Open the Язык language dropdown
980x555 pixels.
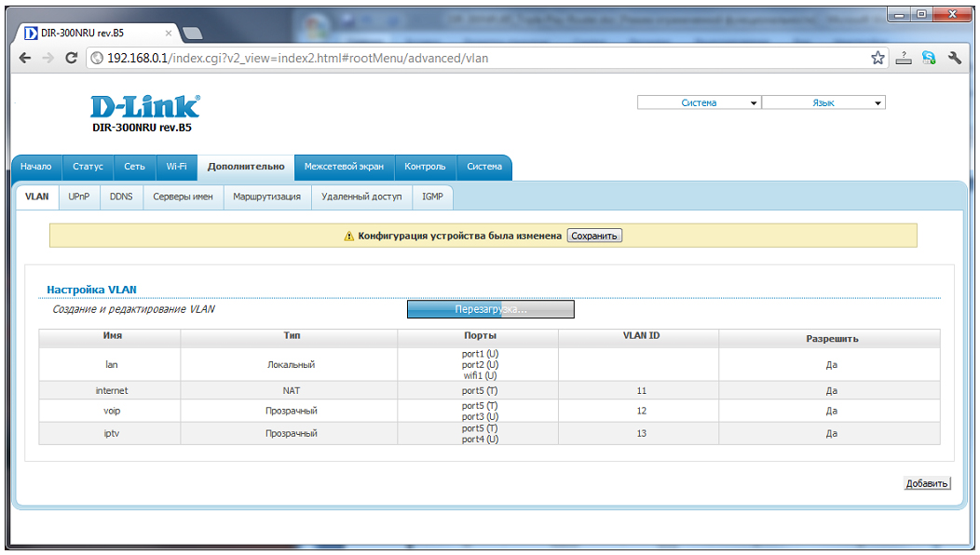tap(823, 103)
